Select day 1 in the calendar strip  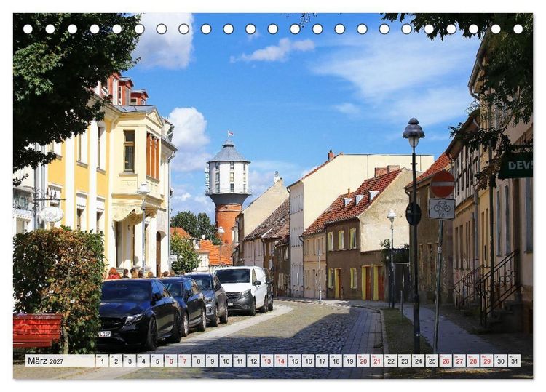[102, 360]
